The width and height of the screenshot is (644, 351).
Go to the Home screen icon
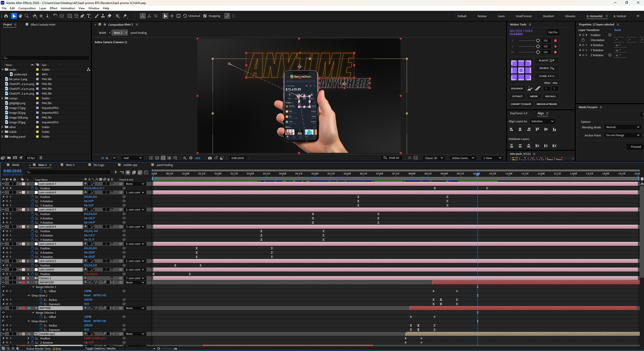[x=6, y=16]
